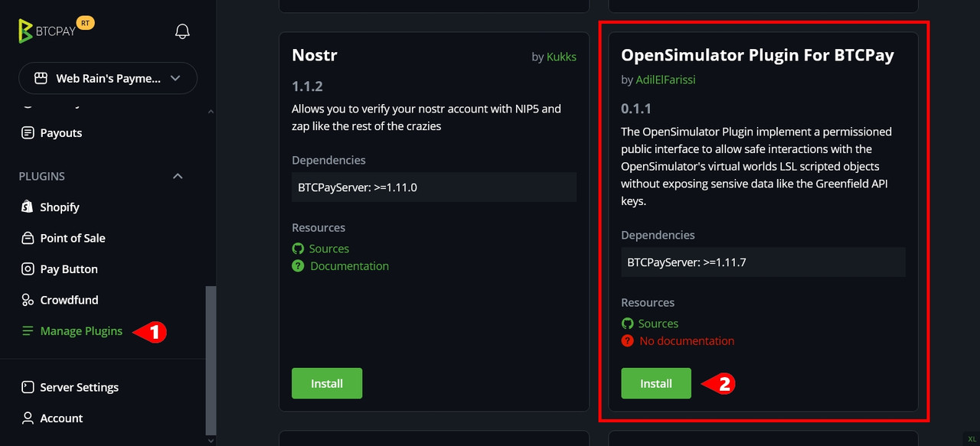Collapse the PLUGINS section chevron

pos(178,176)
